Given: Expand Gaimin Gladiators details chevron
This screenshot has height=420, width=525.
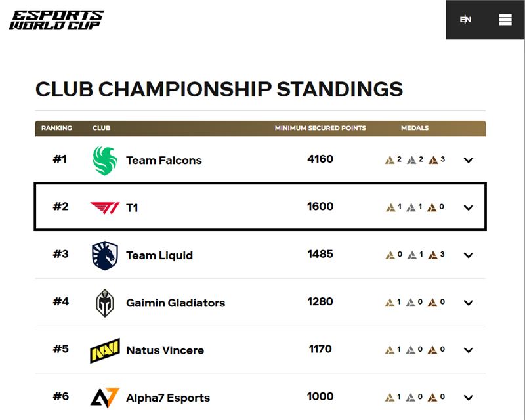Looking at the screenshot, I should (469, 303).
